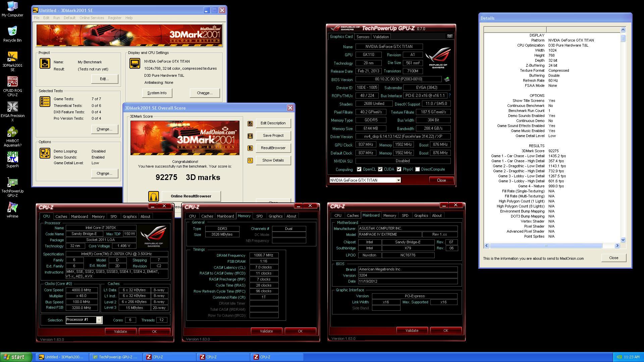Click the GPU-Z screenshot camera icon
The image size is (644, 362).
pos(450,36)
